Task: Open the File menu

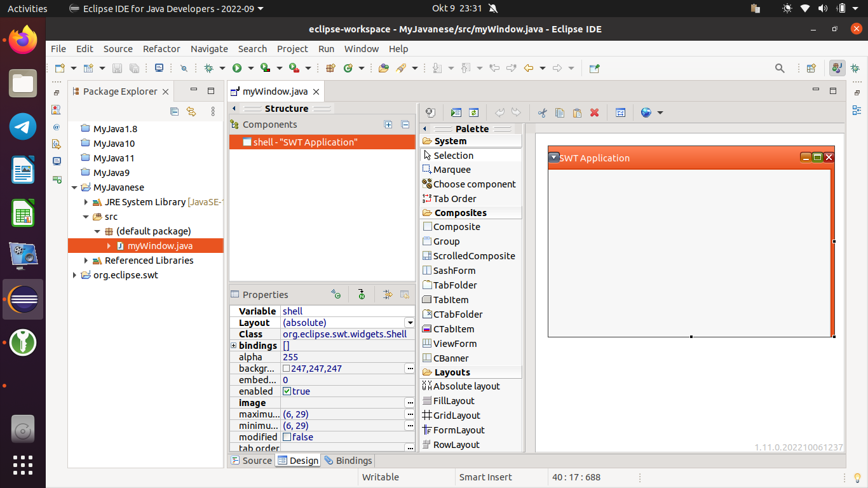Action: coord(58,48)
